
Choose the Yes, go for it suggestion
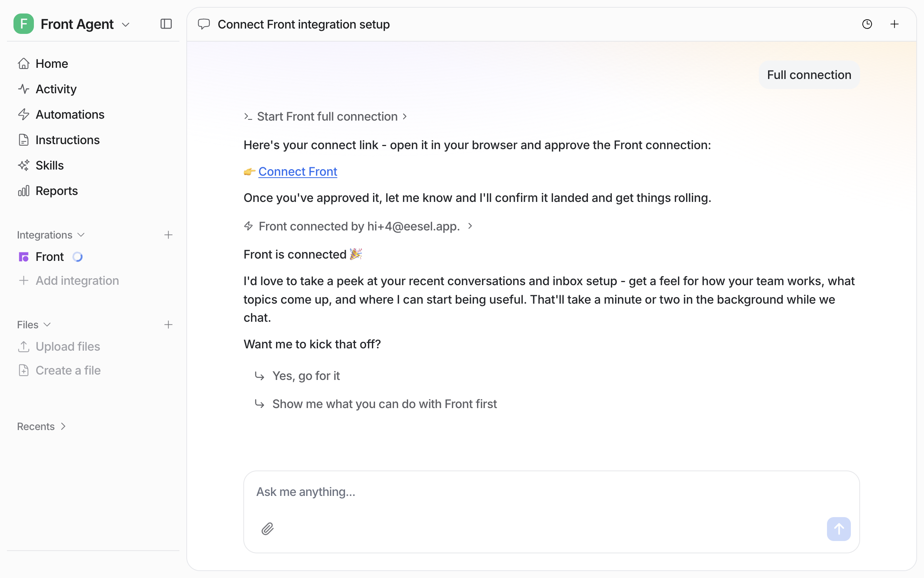click(306, 376)
